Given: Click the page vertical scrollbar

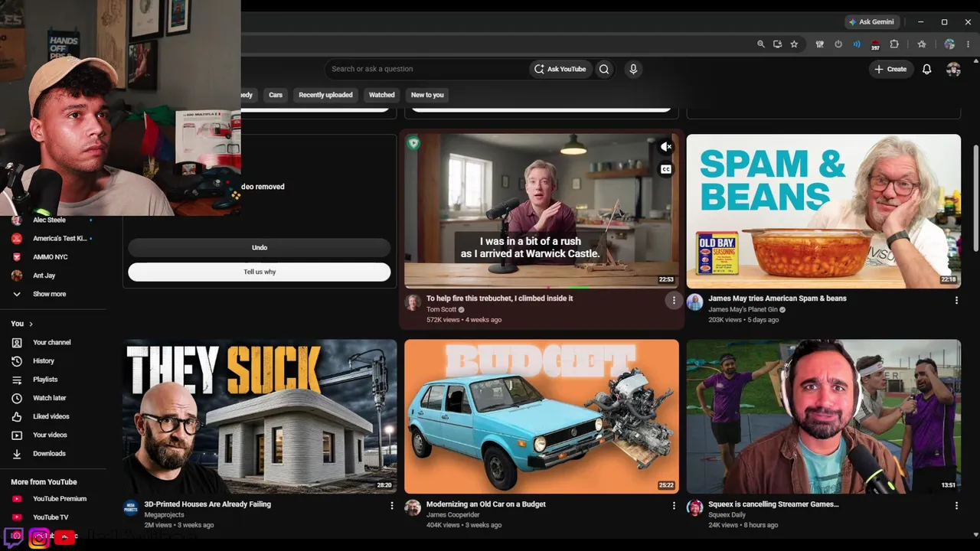Looking at the screenshot, I should [x=975, y=197].
